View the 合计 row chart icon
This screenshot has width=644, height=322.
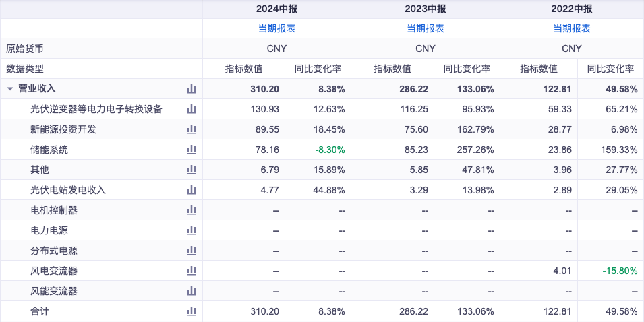192,311
